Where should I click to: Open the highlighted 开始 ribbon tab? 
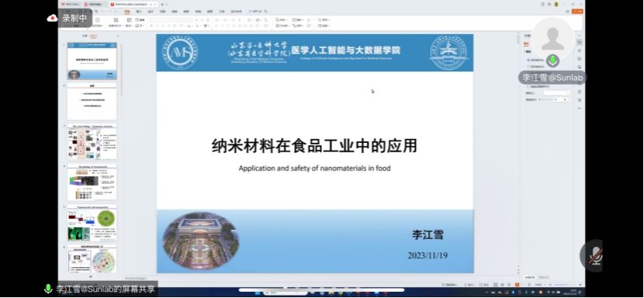point(127,12)
